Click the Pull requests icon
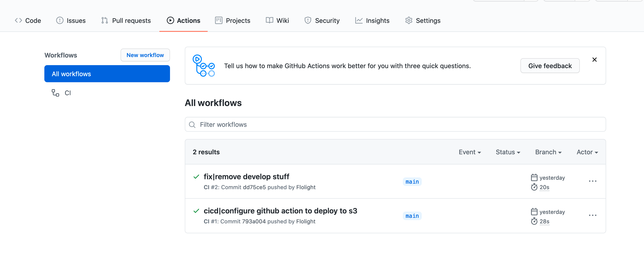 tap(104, 21)
